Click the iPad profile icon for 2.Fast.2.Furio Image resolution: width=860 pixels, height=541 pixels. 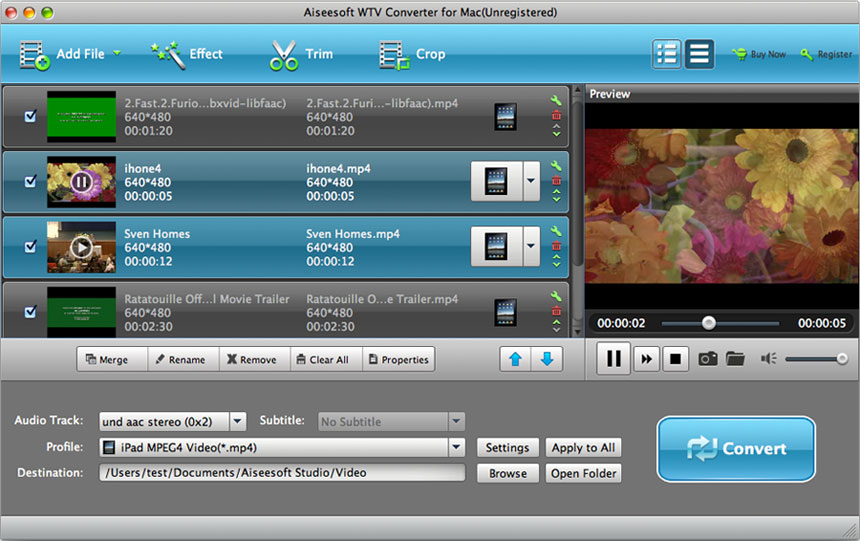pyautogui.click(x=505, y=117)
